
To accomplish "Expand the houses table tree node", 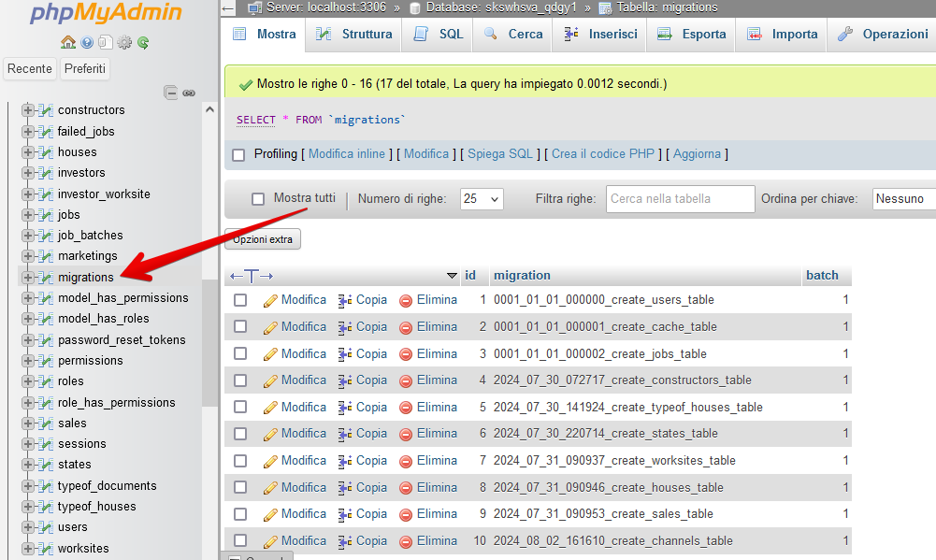I will click(x=28, y=152).
